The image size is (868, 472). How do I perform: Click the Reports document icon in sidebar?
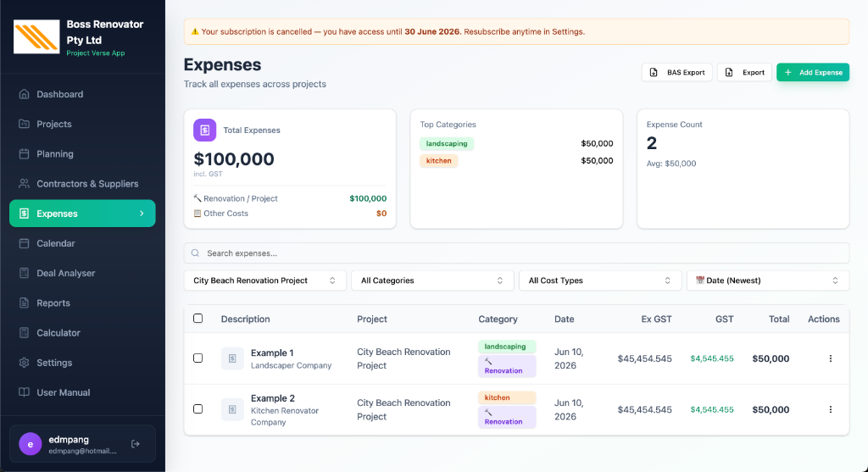tap(24, 303)
